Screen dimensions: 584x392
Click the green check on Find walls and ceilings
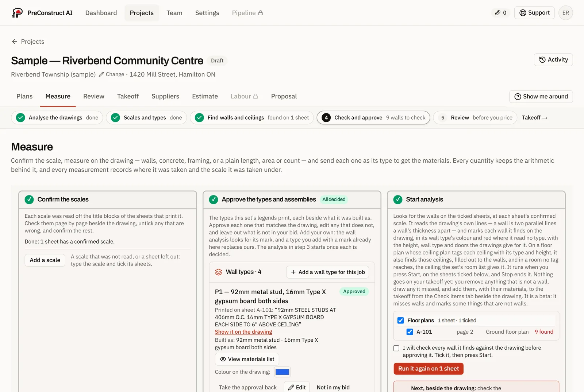coord(199,117)
